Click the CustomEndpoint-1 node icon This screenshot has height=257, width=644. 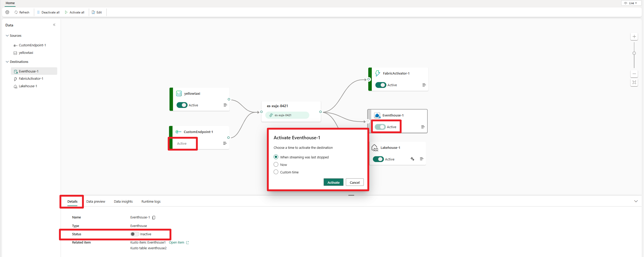pyautogui.click(x=178, y=132)
